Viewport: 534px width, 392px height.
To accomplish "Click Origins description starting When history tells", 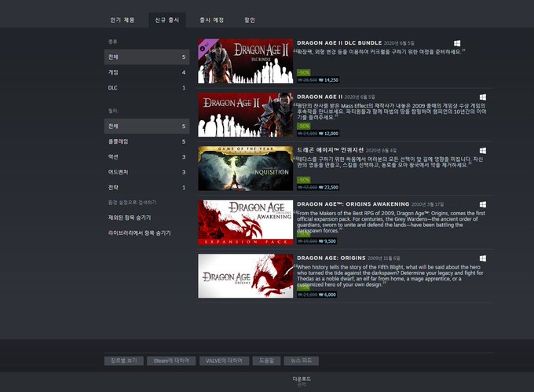I will (390, 276).
